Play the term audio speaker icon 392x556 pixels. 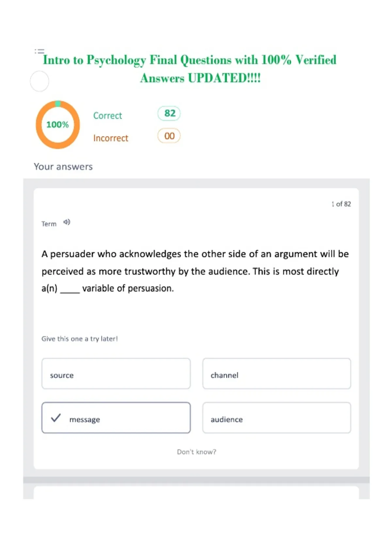click(x=67, y=222)
